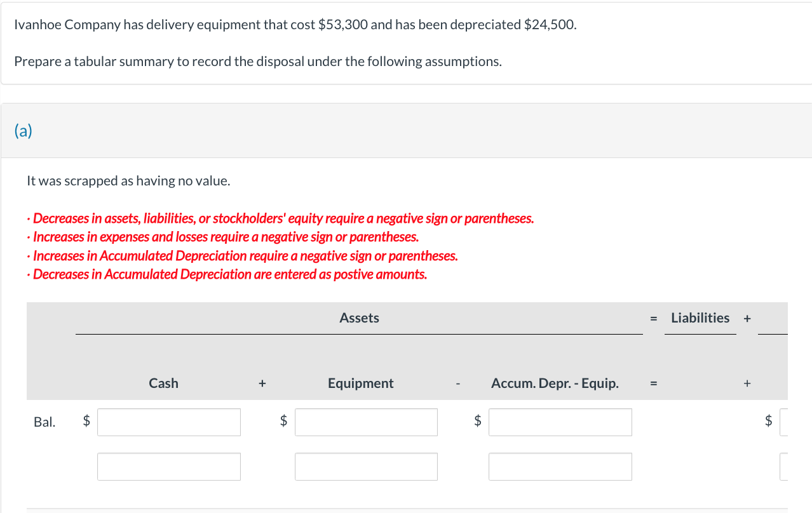Click the Equipment column header
This screenshot has height=513, width=812.
click(360, 383)
